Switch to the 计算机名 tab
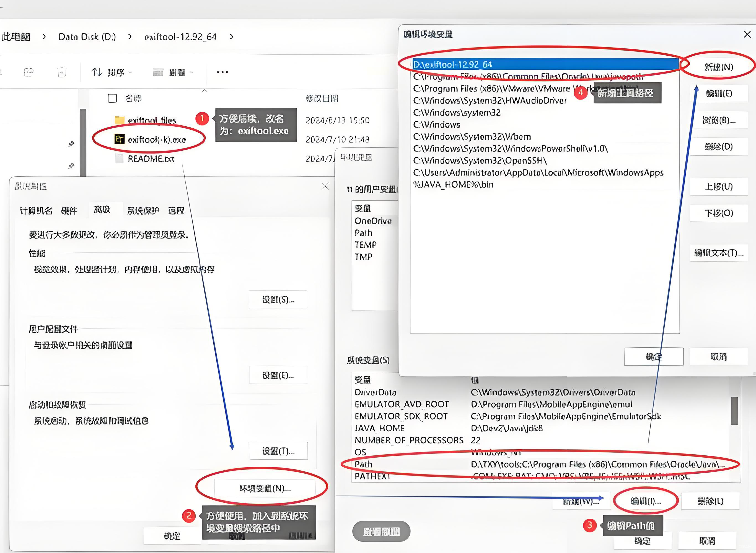The width and height of the screenshot is (756, 553). coord(36,211)
